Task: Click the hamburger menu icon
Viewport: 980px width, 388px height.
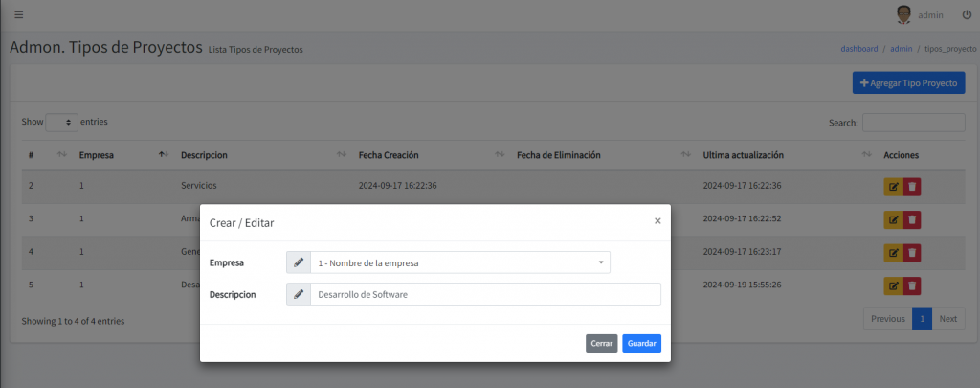Action: [x=19, y=14]
